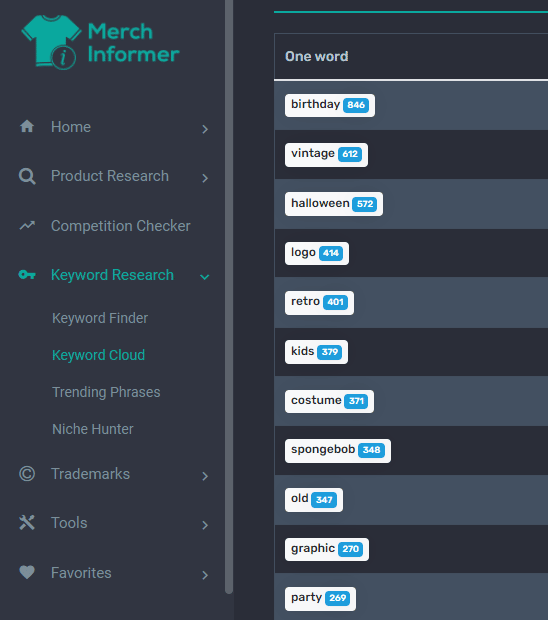
Task: Open Niche Hunter submenu item
Action: pos(93,429)
